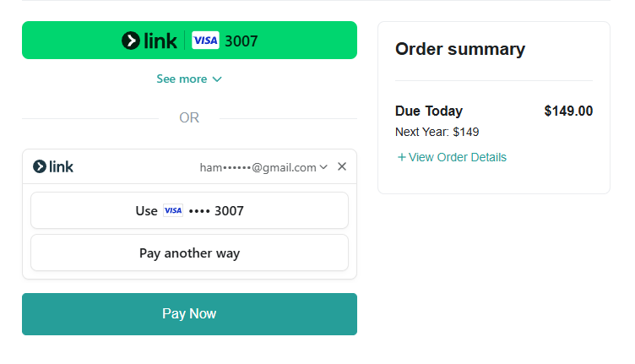Click the Visa card icon in the green button

pyautogui.click(x=205, y=41)
